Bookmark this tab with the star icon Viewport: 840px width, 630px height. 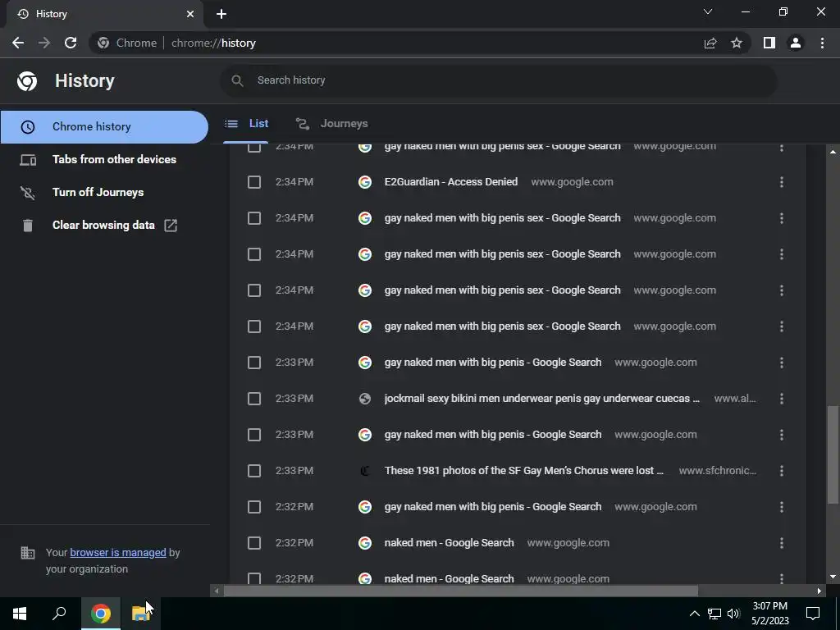(737, 43)
